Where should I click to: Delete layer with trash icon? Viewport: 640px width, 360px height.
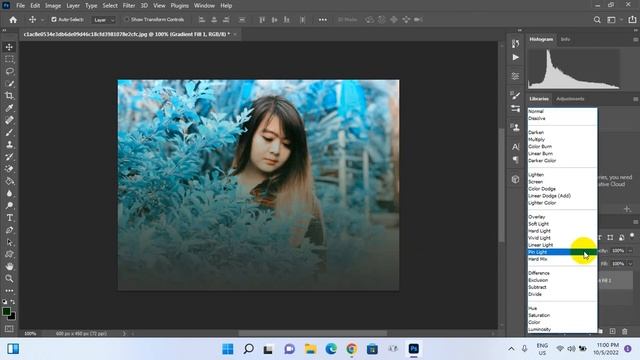click(624, 331)
